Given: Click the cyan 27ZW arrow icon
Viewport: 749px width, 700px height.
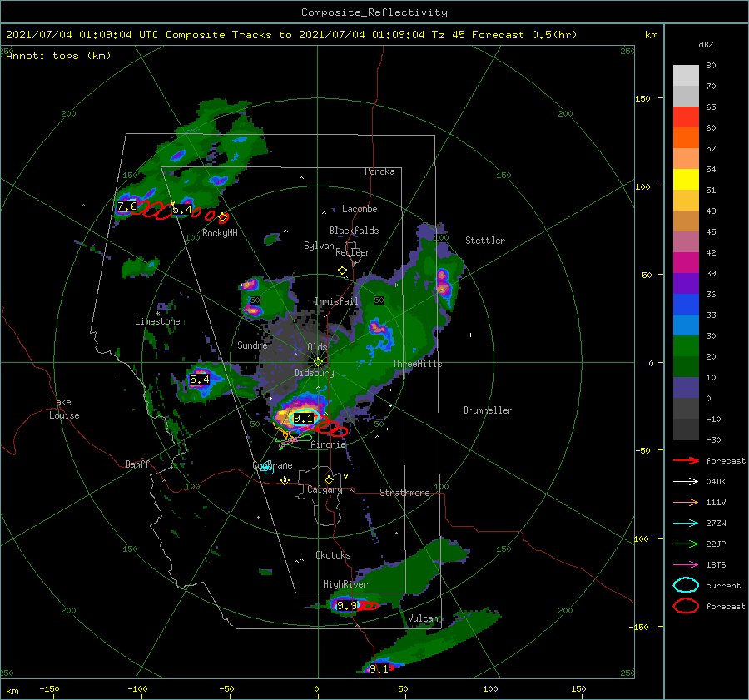Looking at the screenshot, I should (x=686, y=524).
